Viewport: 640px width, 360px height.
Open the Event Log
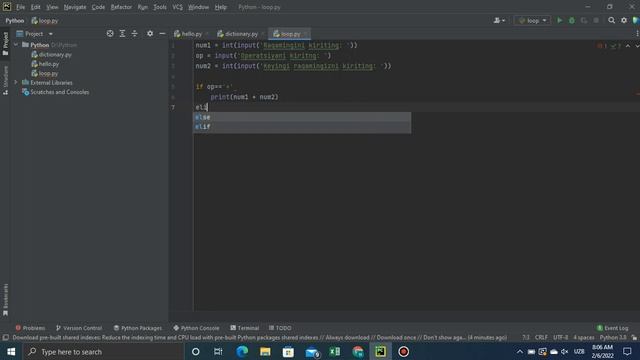point(612,328)
